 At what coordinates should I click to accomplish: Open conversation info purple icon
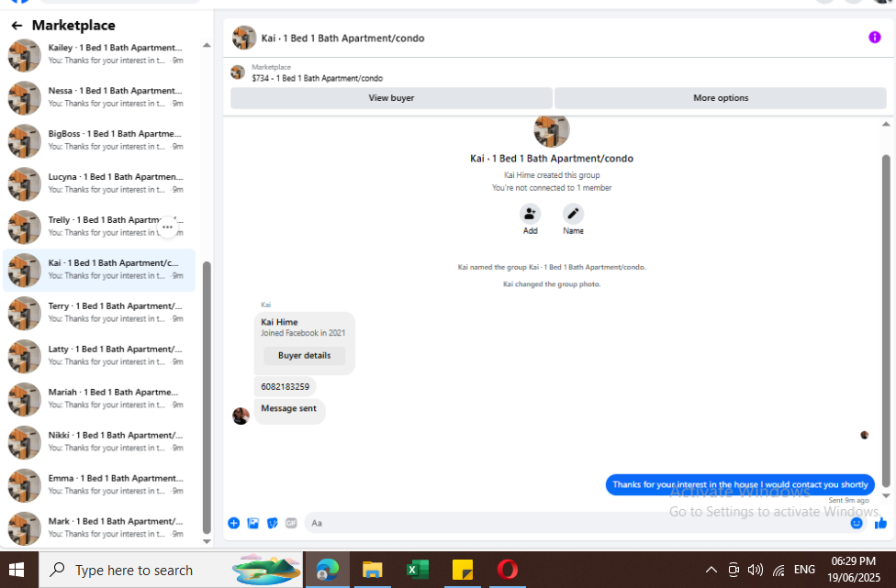coord(874,37)
